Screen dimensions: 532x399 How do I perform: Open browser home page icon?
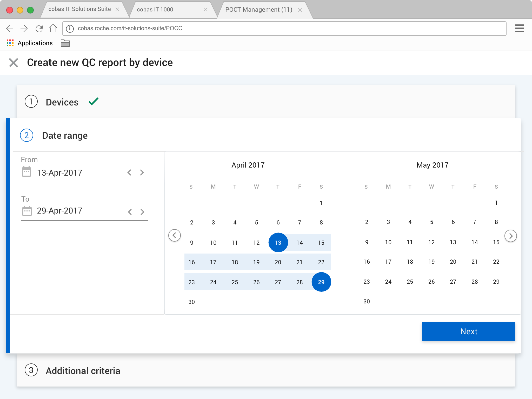click(x=53, y=28)
